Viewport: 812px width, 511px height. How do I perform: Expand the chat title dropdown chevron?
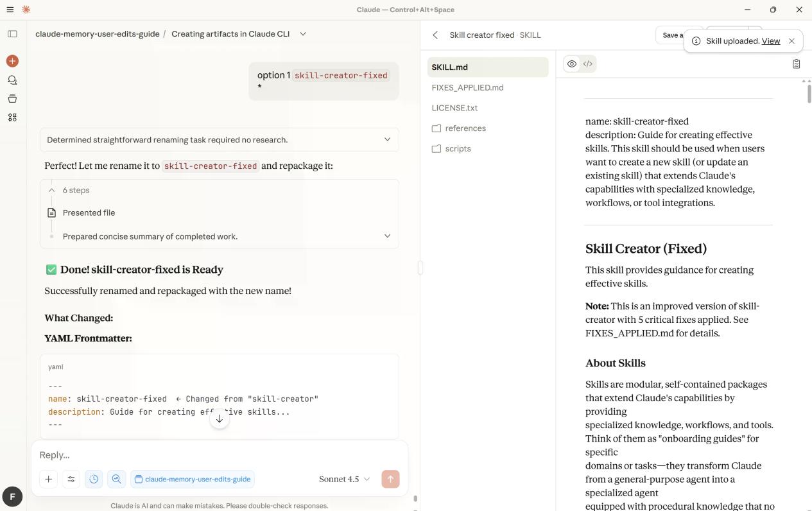pos(303,34)
